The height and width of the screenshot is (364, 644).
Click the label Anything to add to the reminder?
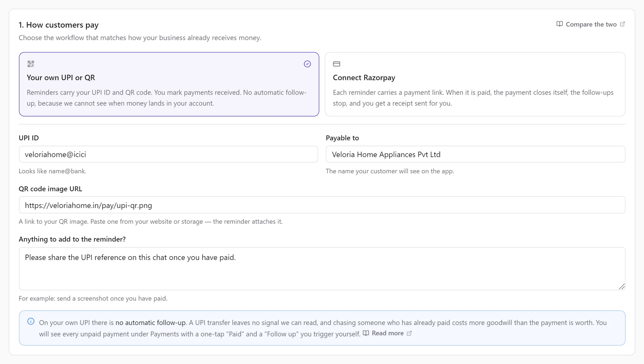pyautogui.click(x=72, y=239)
